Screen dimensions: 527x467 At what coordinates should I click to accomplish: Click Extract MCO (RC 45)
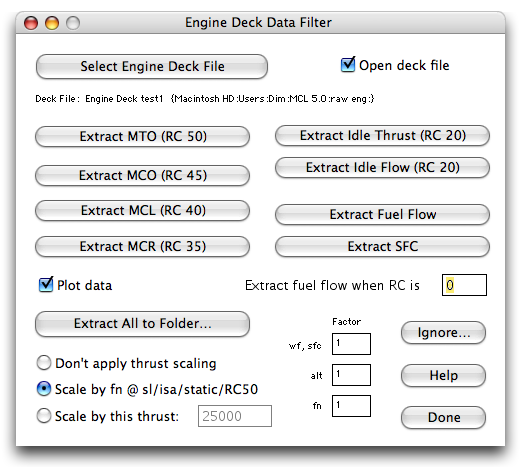click(x=142, y=176)
